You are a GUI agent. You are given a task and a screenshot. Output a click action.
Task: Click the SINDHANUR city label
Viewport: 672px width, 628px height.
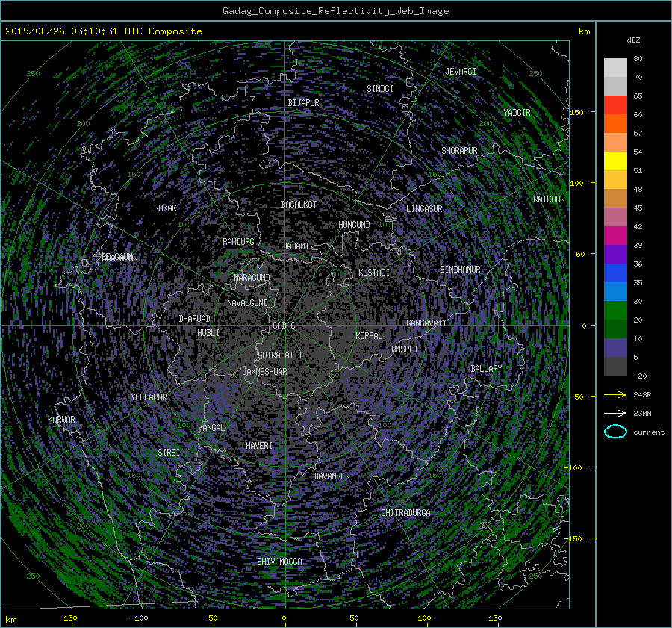point(460,270)
